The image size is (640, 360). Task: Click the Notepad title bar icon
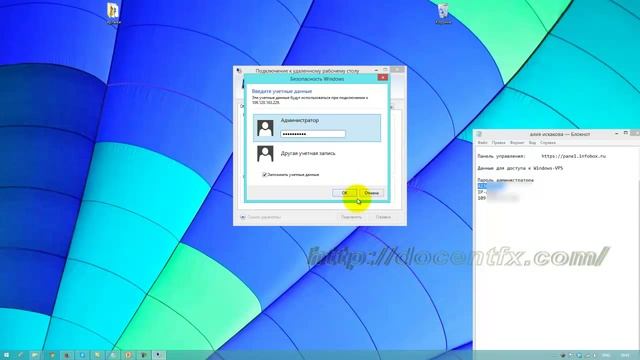pos(480,134)
